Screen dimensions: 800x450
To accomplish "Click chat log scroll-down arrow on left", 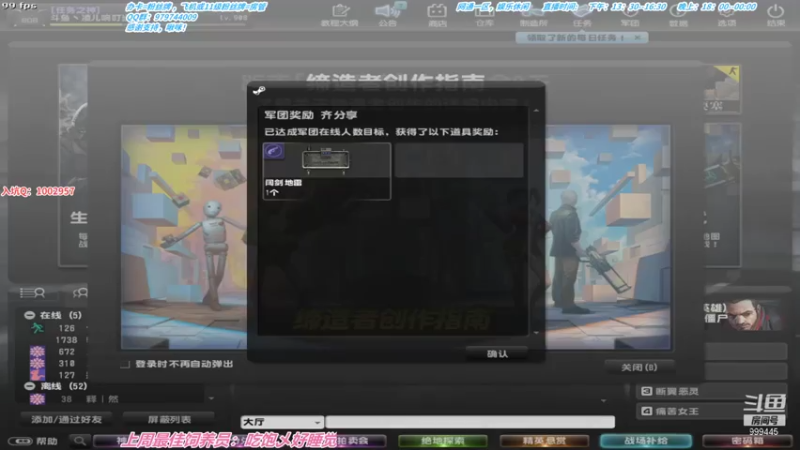I will [x=211, y=398].
